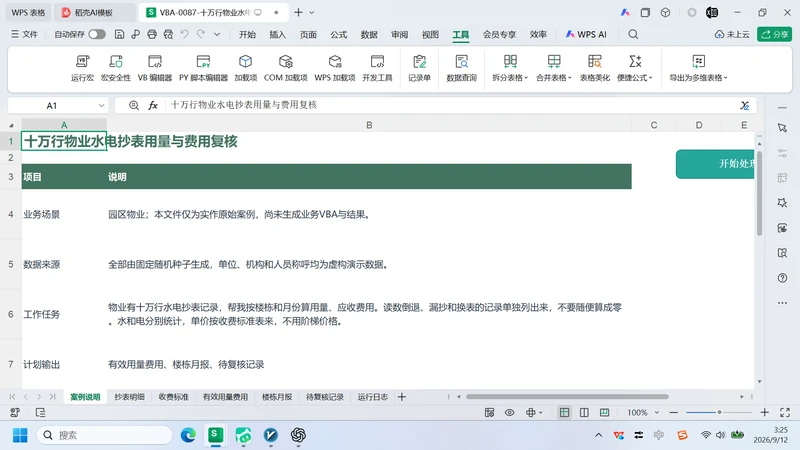Switch to normal view in status bar
This screenshot has height=450, width=800.
pos(564,412)
